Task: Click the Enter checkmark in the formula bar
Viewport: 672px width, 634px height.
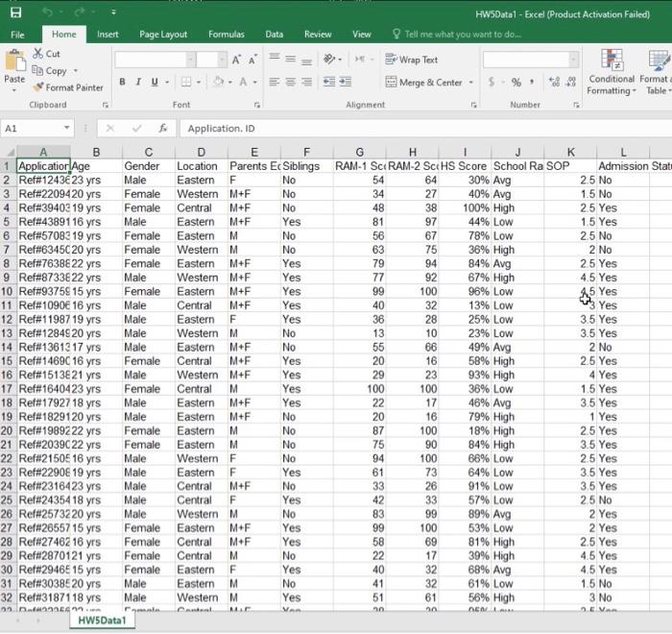Action: pos(136,128)
